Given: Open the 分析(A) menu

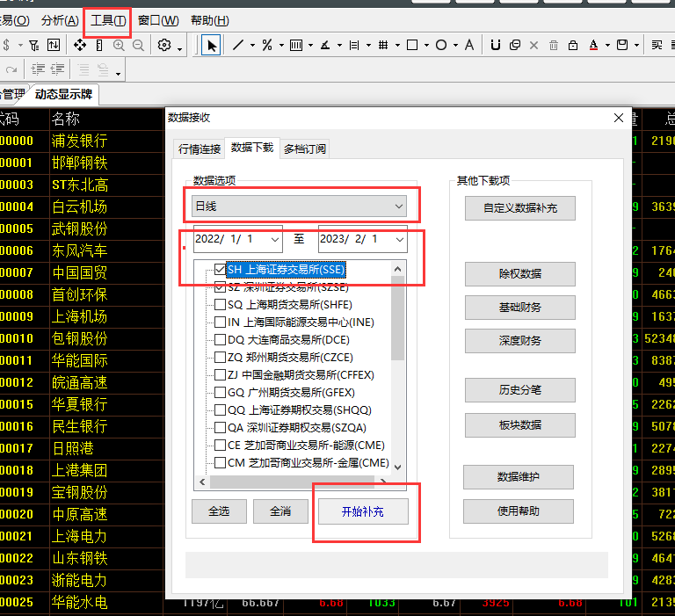Looking at the screenshot, I should 60,21.
